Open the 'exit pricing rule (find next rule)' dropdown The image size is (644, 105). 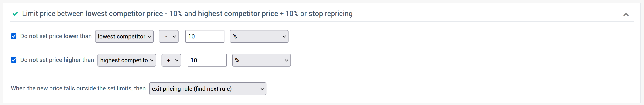point(207,89)
